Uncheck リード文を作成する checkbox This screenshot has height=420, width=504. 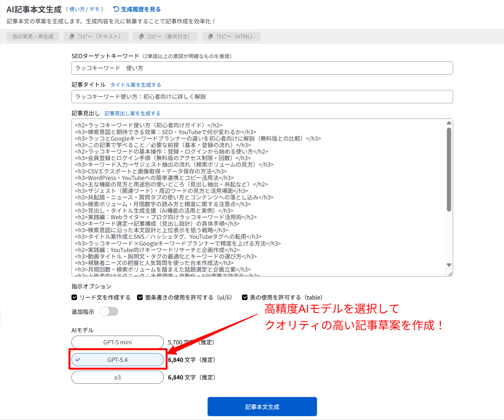74,298
